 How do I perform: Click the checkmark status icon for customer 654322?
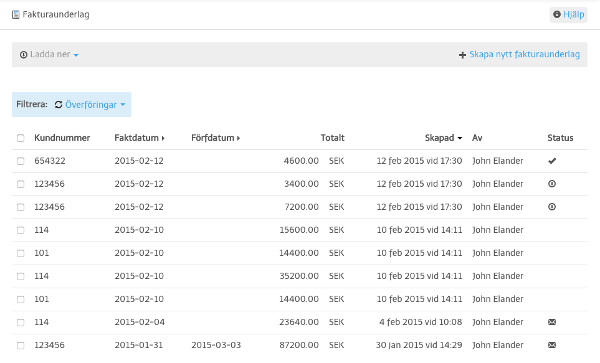pyautogui.click(x=552, y=161)
